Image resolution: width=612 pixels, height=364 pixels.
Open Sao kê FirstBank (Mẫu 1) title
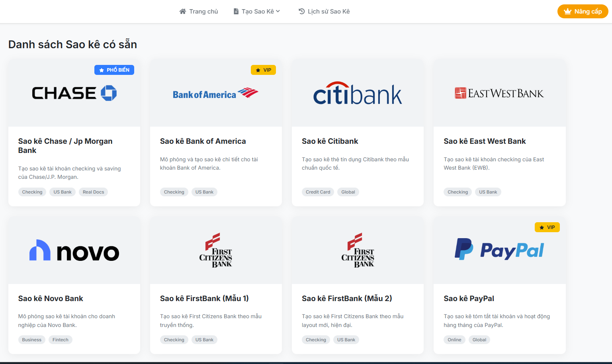pyautogui.click(x=204, y=298)
